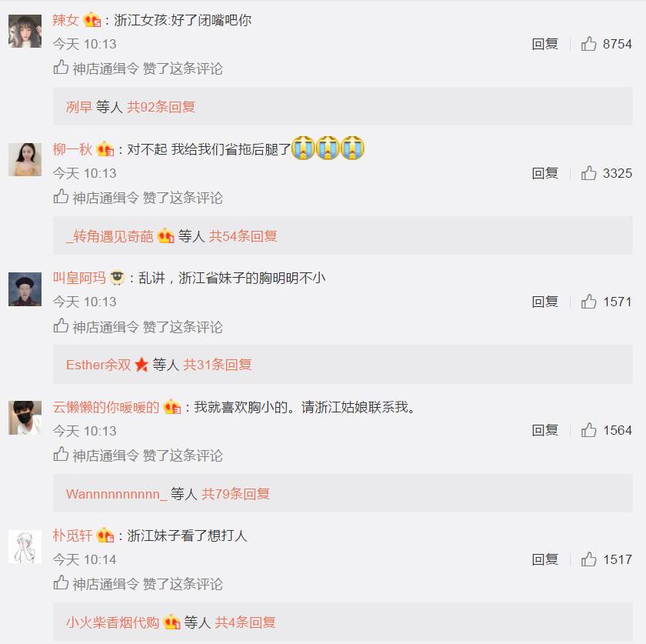Click red star badge beside Esther余双
This screenshot has height=644, width=646.
point(142,365)
